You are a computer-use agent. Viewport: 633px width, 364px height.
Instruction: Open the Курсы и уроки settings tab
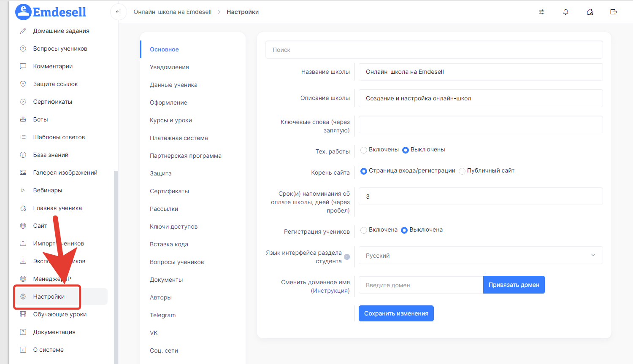tap(171, 120)
